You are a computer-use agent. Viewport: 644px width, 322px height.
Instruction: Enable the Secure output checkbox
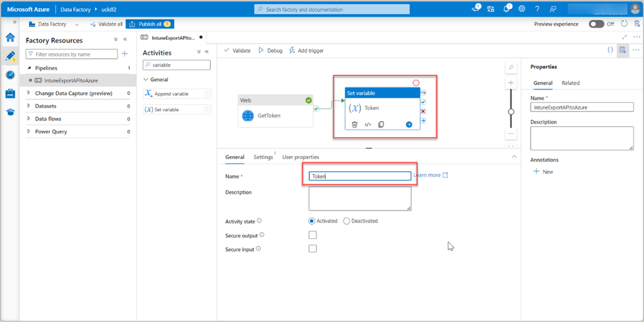313,235
